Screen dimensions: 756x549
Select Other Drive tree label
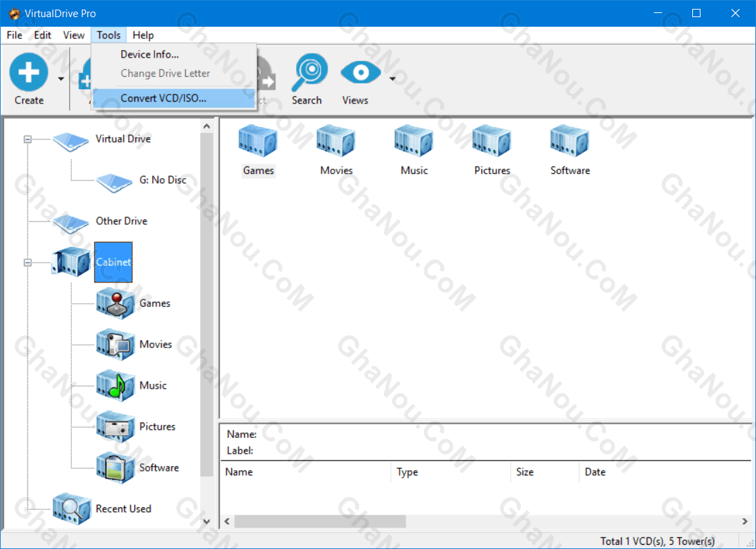[121, 221]
